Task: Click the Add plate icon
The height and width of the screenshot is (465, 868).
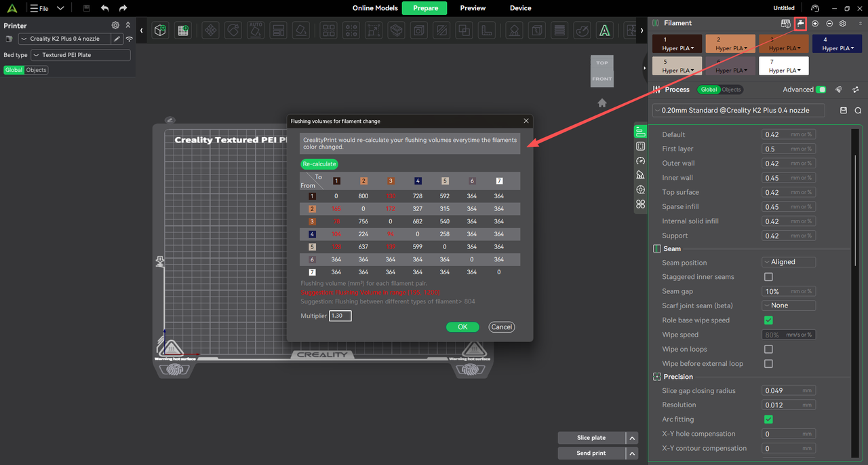Action: 183,31
